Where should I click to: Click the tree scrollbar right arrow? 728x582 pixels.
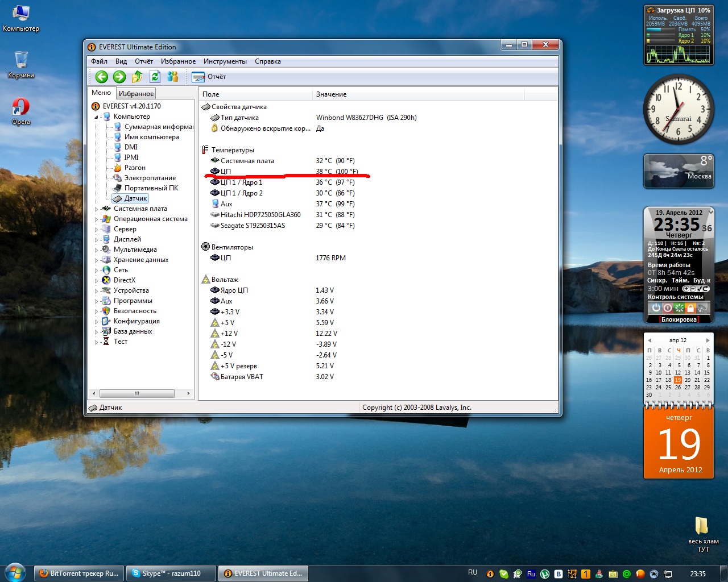coord(188,393)
